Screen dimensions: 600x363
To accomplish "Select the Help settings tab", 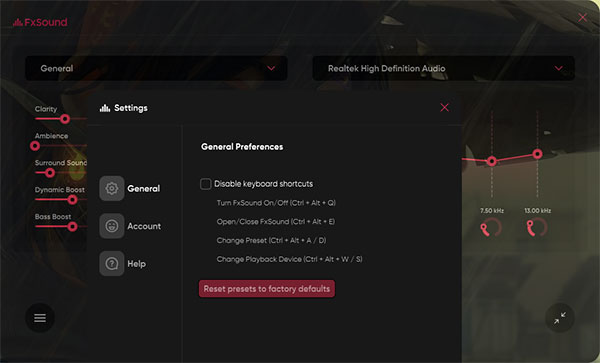I will pyautogui.click(x=136, y=264).
